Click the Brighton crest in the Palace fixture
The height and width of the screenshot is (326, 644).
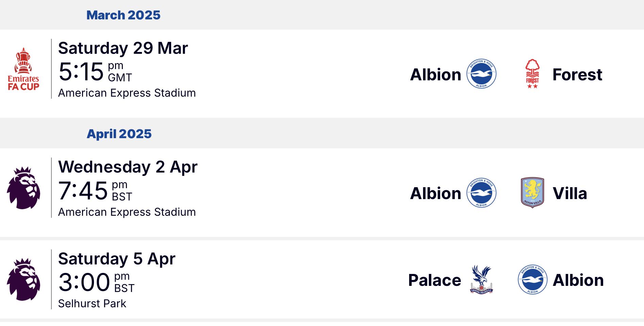pos(532,280)
